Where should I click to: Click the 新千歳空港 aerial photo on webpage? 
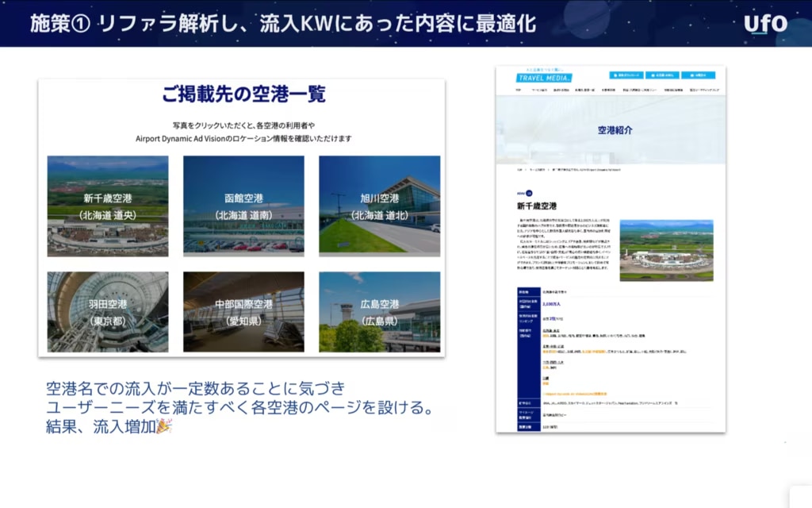point(666,250)
